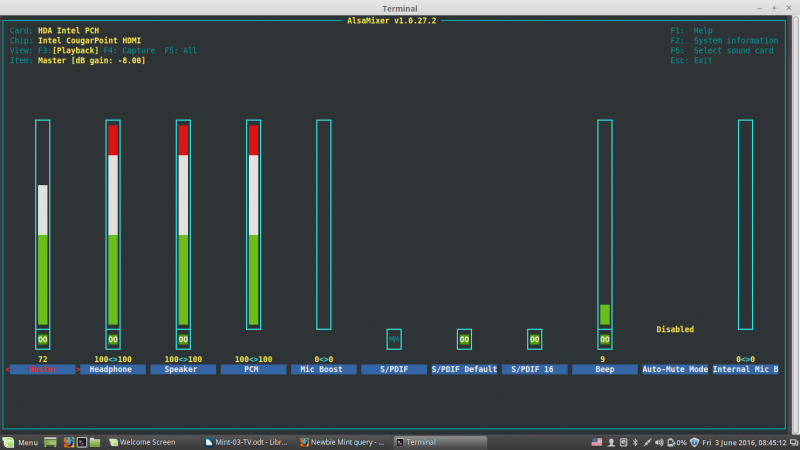
Task: Toggle the Speaker mute box
Action: 183,339
